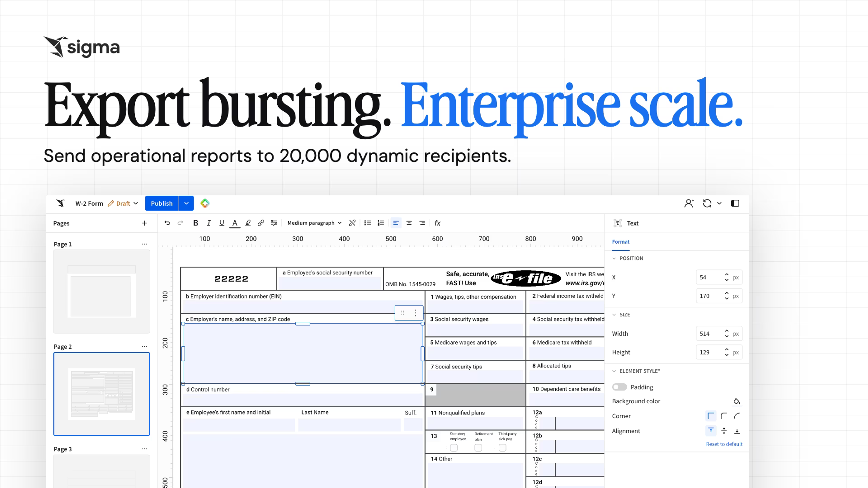Select square corner style
868x488 pixels.
pyautogui.click(x=711, y=416)
